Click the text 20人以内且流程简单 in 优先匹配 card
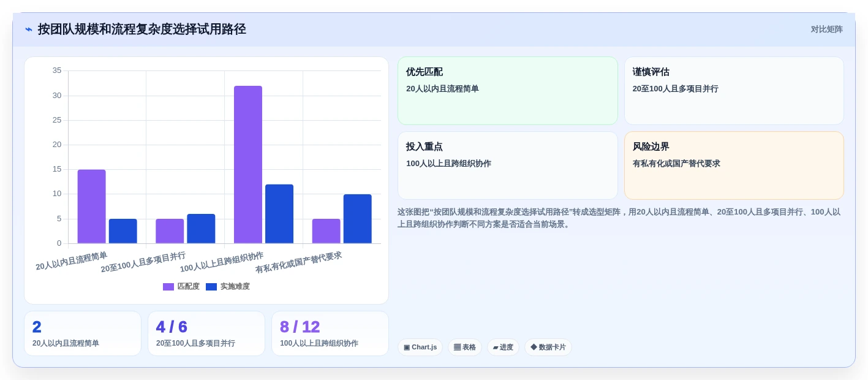868x380 pixels. pos(442,89)
